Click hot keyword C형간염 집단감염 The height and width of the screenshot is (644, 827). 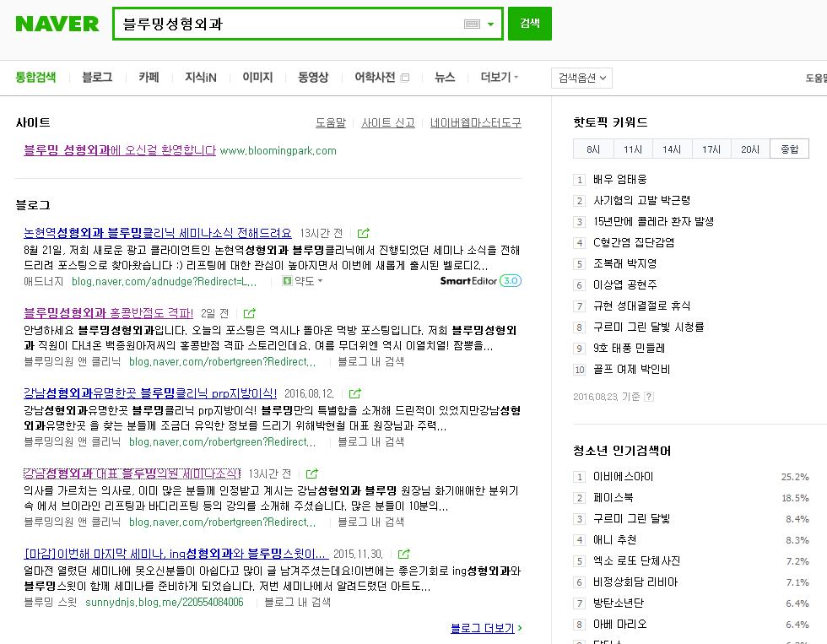click(634, 242)
